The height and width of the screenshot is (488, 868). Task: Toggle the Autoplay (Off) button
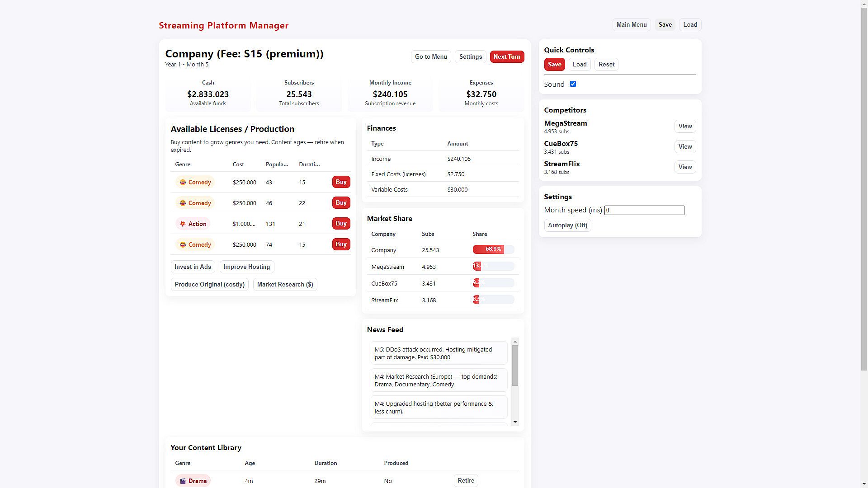(x=567, y=225)
